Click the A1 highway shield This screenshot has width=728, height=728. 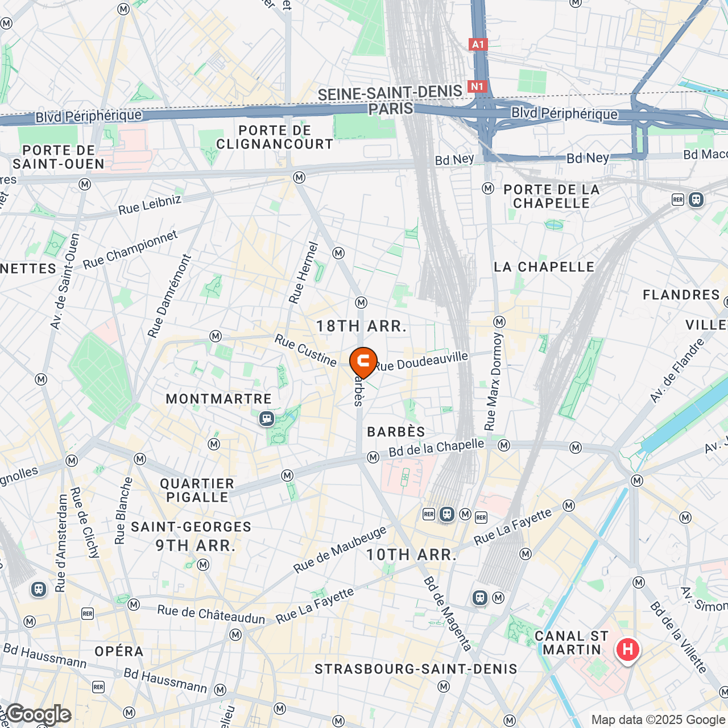(x=478, y=44)
